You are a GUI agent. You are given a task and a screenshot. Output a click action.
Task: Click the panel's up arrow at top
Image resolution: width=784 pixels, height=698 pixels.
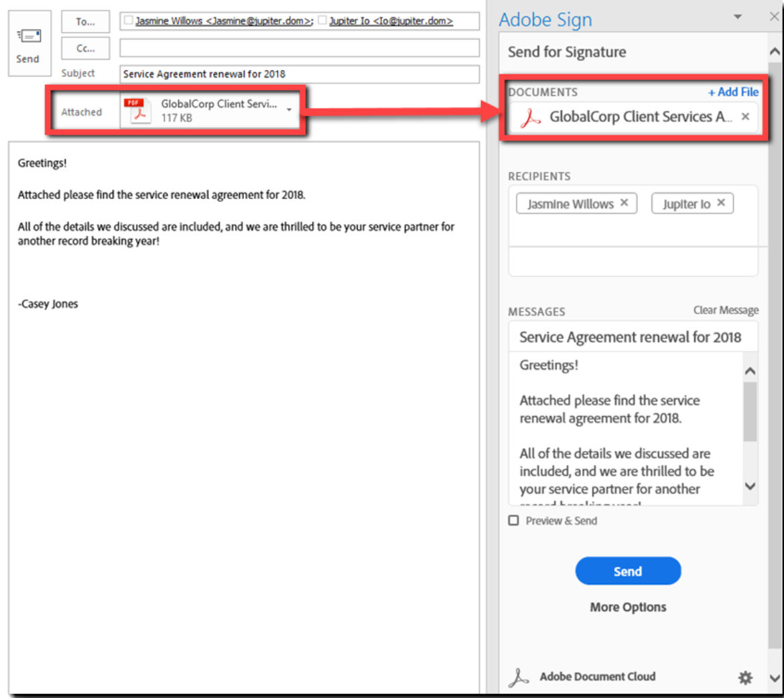(775, 52)
